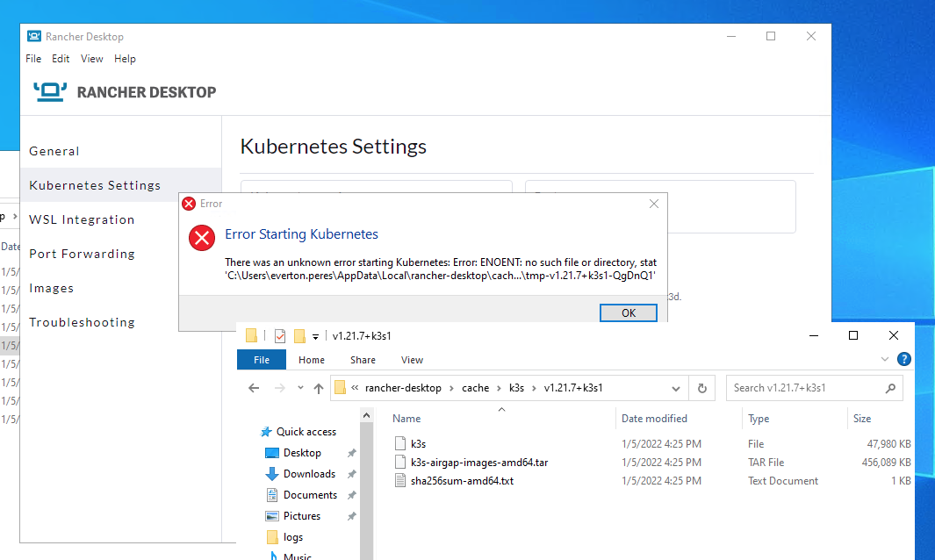935x560 pixels.
Task: Open the File menu in Rancher Desktop
Action: pyautogui.click(x=33, y=59)
